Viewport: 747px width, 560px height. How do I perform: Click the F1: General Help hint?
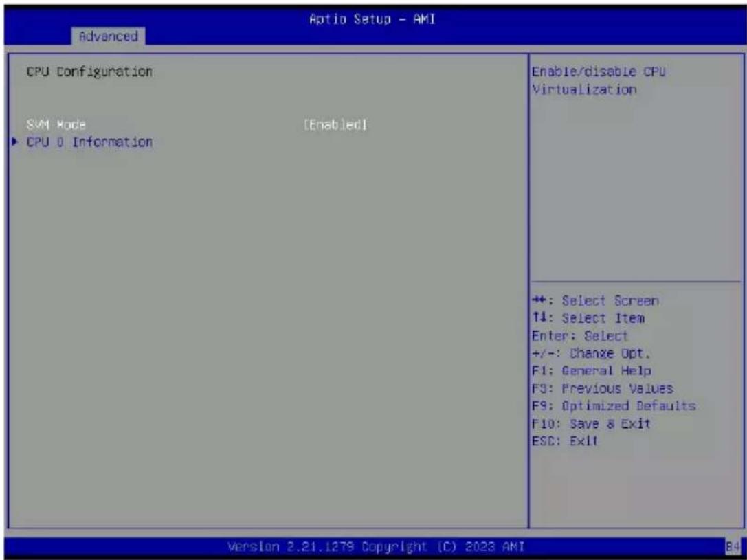(x=591, y=370)
